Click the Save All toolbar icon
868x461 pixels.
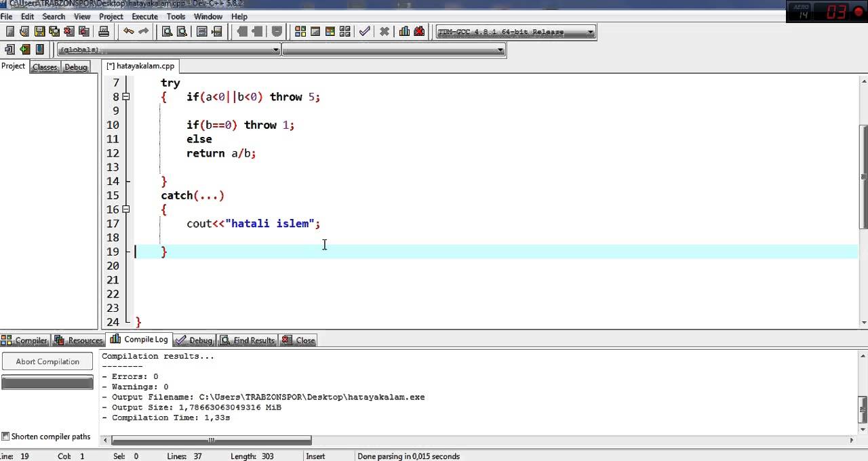pos(54,31)
